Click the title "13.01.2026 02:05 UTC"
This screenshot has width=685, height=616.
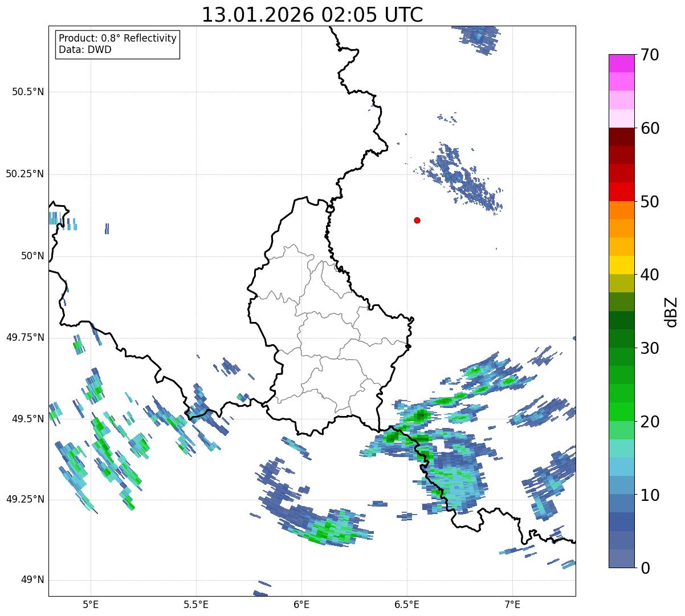tap(312, 15)
